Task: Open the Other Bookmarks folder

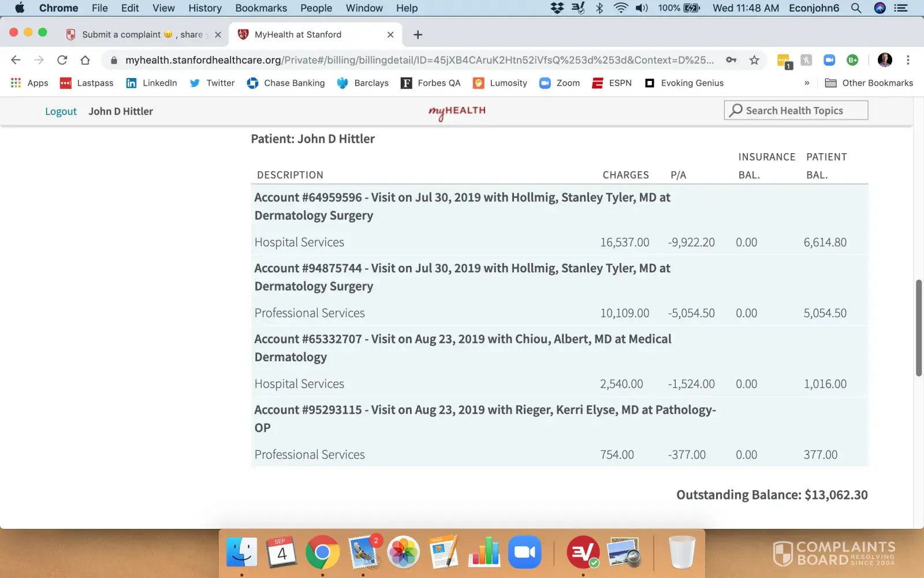Action: [x=869, y=83]
